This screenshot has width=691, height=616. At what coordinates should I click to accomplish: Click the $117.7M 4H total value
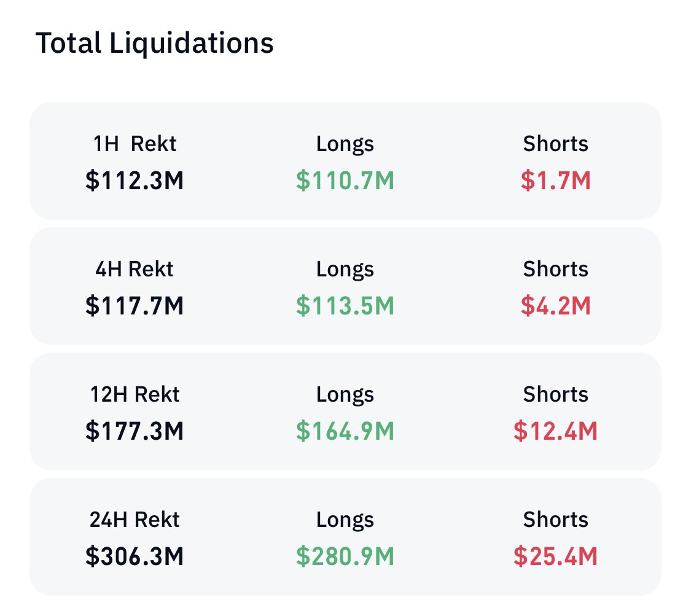(x=135, y=305)
